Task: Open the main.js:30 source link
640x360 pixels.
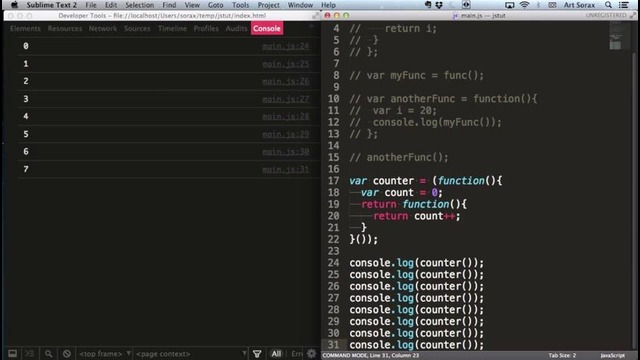Action: (x=285, y=151)
